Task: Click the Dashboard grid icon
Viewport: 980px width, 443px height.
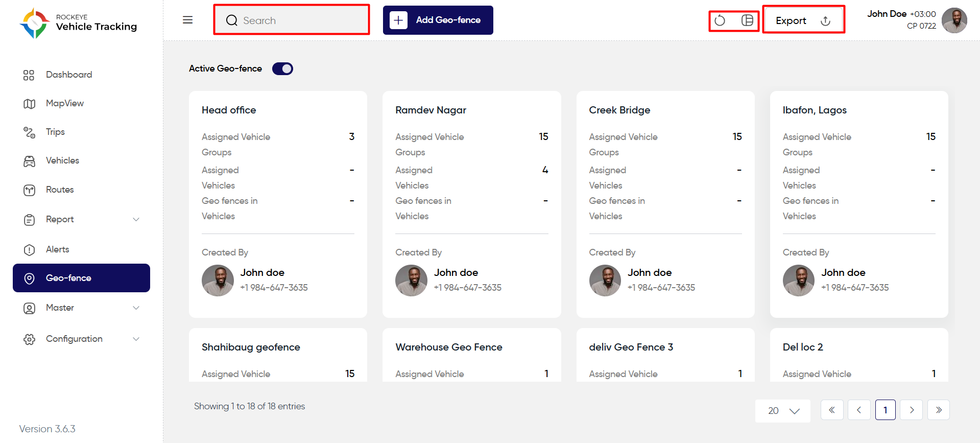Action: (x=29, y=75)
